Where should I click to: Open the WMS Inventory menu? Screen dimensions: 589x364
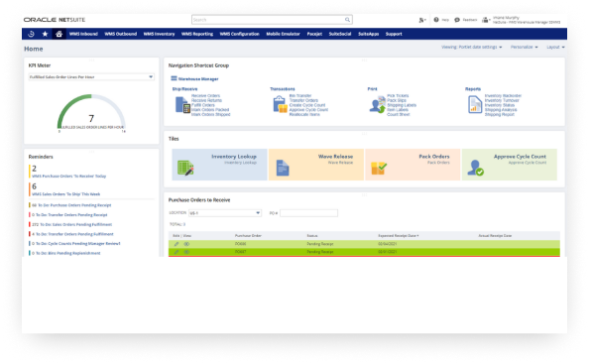point(159,34)
